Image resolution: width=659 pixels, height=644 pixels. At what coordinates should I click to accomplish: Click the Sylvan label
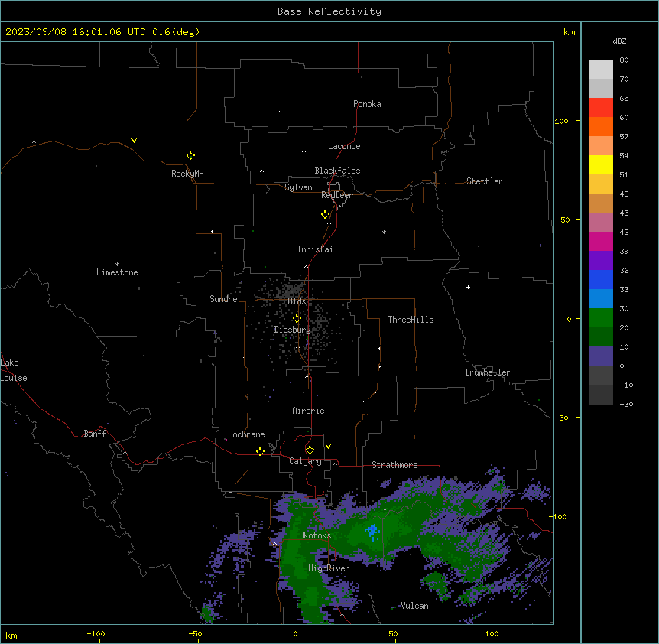[x=298, y=187]
